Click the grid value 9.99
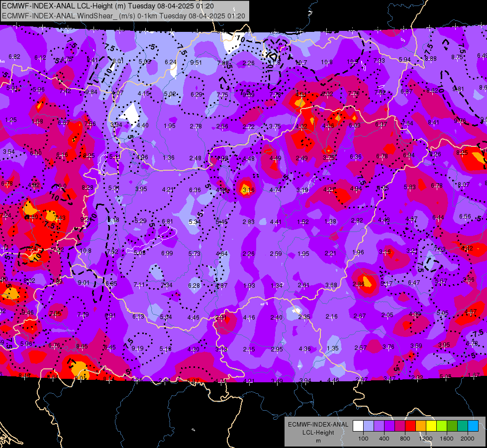The image size is (487, 448). [x=248, y=95]
